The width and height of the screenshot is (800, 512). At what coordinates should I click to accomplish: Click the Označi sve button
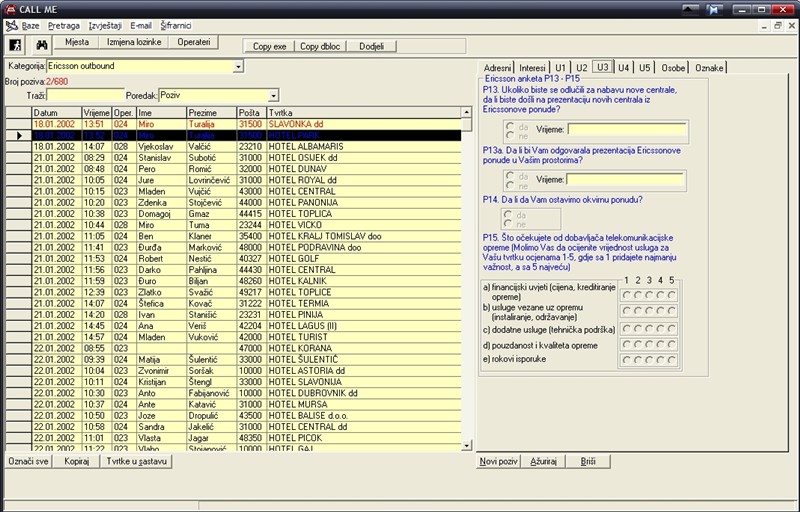coord(29,462)
